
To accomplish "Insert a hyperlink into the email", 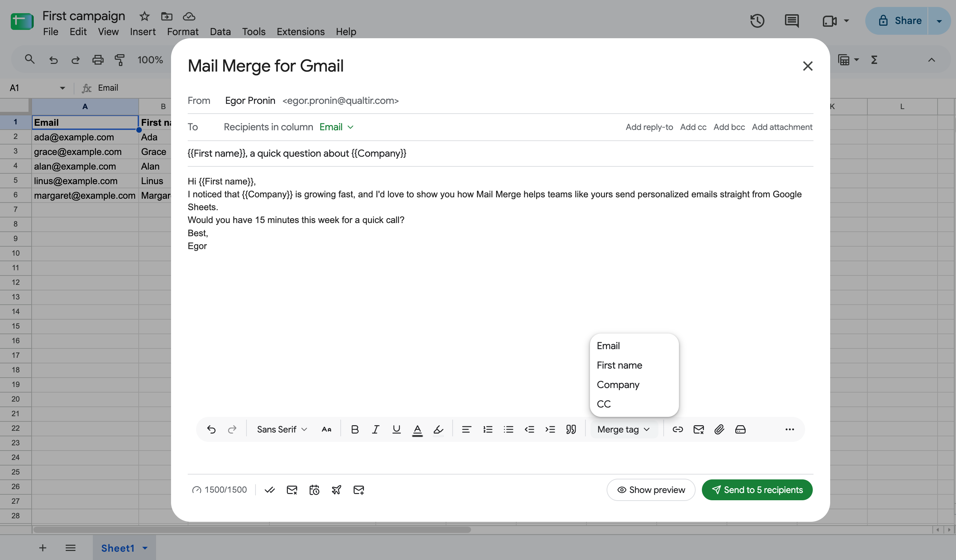I will pos(678,429).
